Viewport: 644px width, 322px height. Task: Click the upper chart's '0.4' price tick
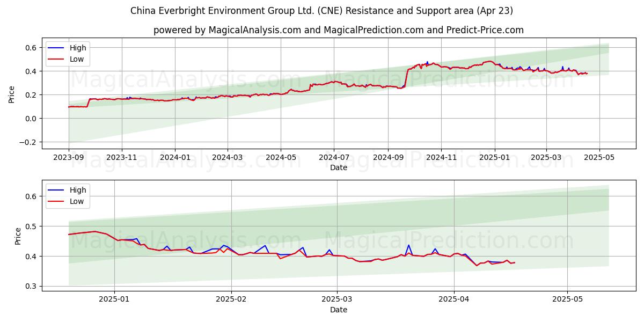pos(31,71)
